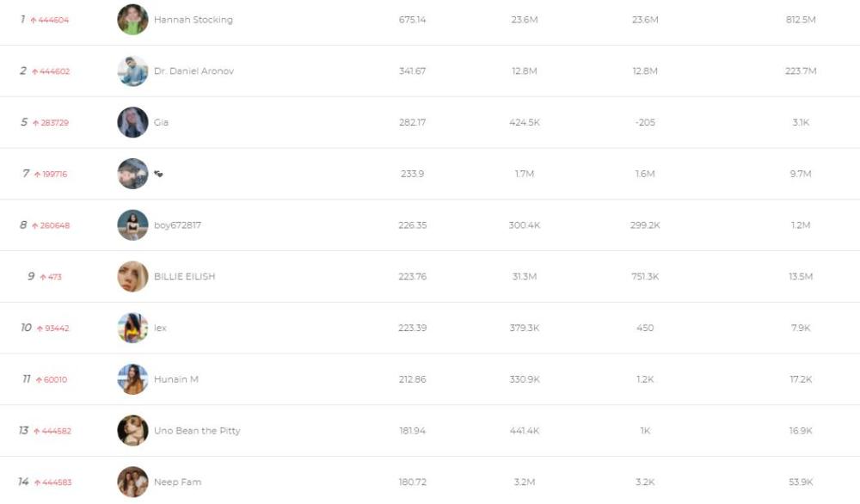Open the BILLIE EILISH avatar image
The image size is (860, 504).
(132, 276)
